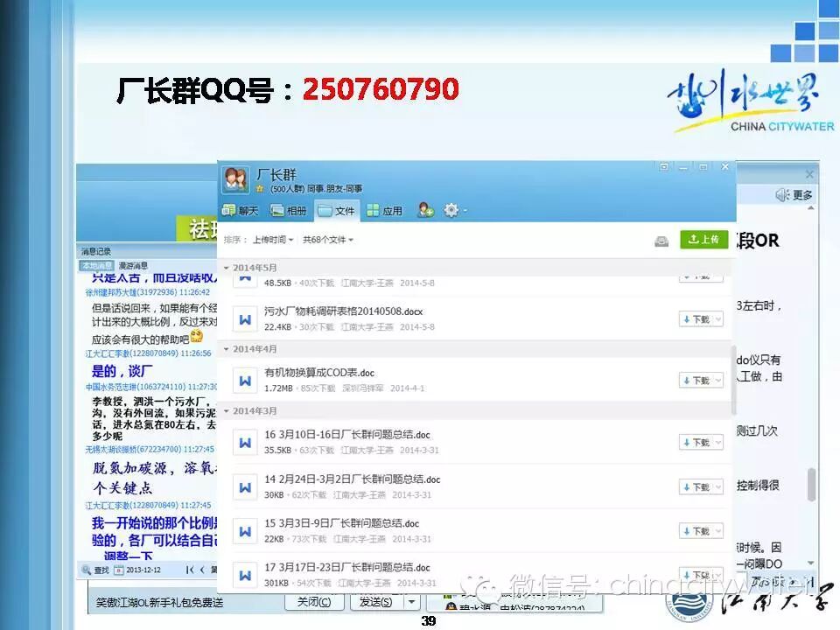
Task: Open file 16 3月10日-16日厂长群问题总结.doc
Action: 347,435
